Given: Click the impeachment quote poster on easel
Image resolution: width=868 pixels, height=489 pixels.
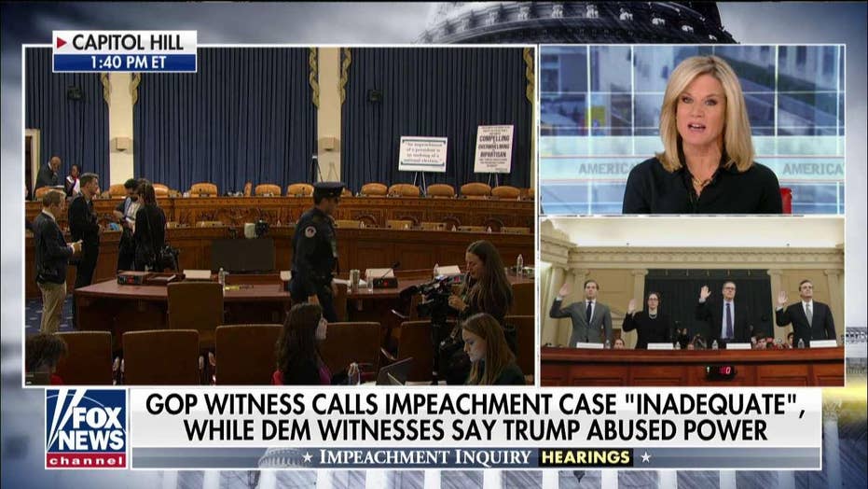Looking at the screenshot, I should pyautogui.click(x=423, y=154).
